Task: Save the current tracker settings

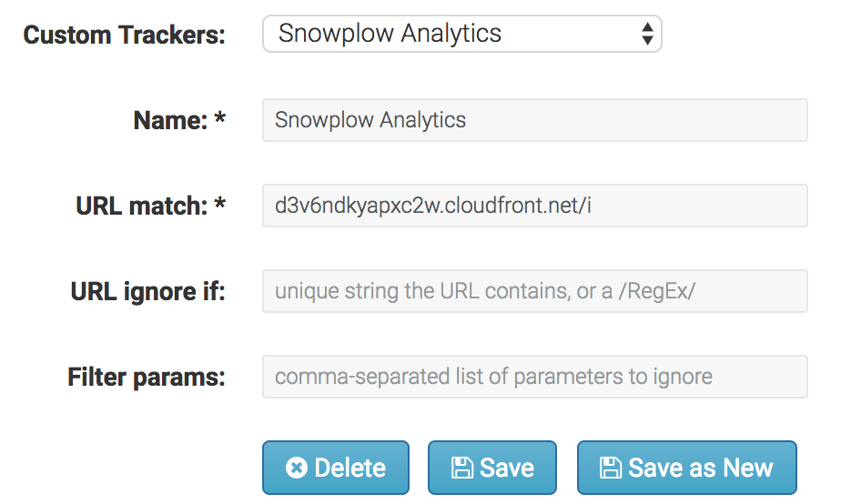Action: coord(492,468)
